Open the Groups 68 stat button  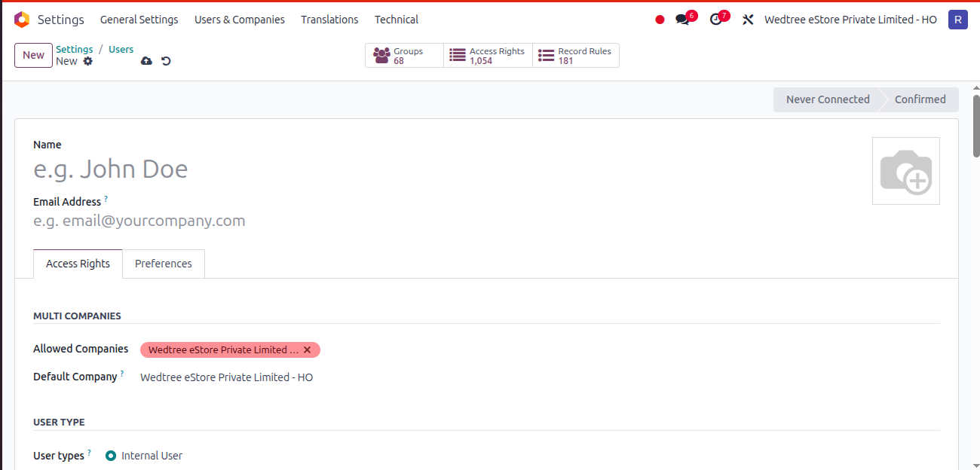[x=405, y=56]
